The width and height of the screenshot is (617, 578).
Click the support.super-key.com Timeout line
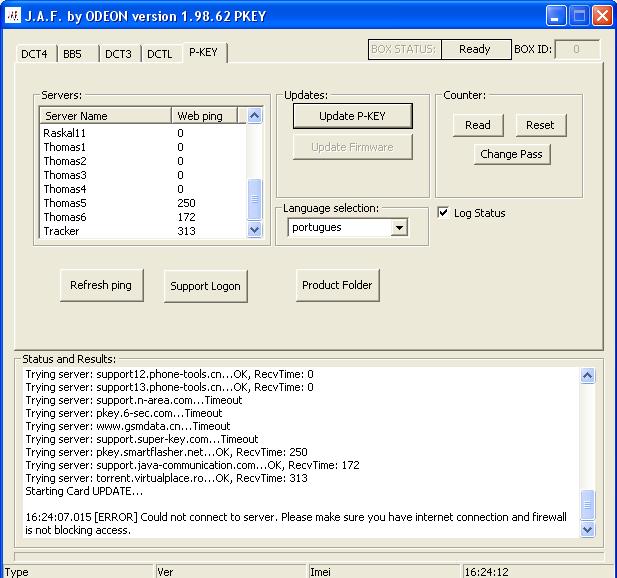(142, 439)
